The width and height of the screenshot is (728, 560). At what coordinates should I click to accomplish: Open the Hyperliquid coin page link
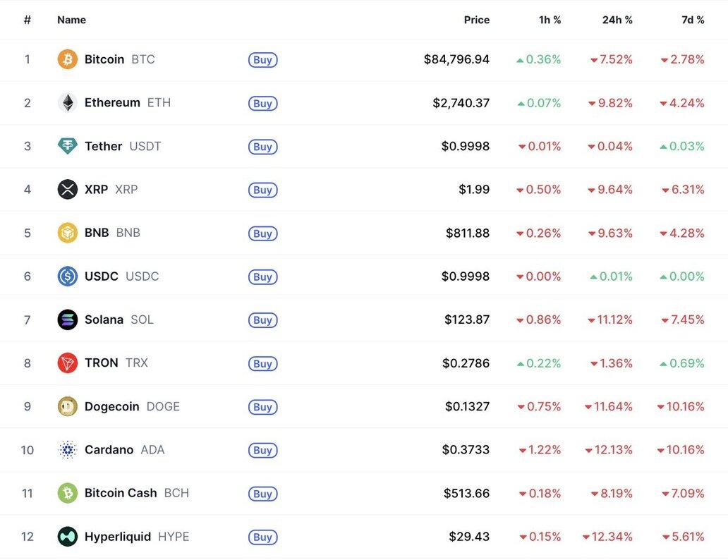coord(117,537)
